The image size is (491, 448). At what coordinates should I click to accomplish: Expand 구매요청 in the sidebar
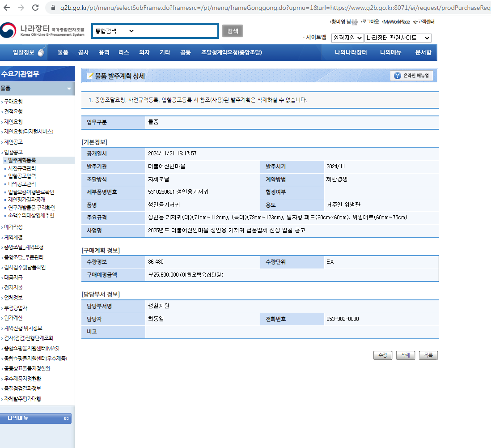pos(13,102)
